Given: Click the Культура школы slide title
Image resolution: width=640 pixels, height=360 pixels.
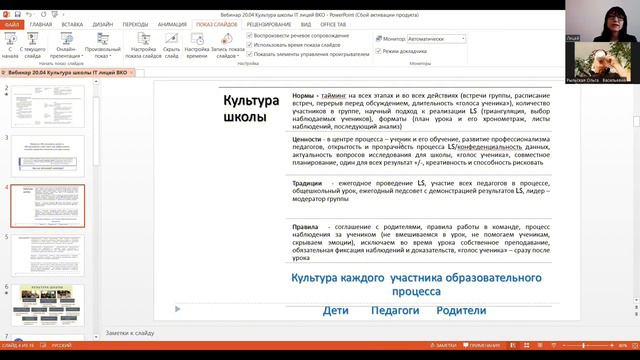Looking at the screenshot, I should (x=251, y=108).
